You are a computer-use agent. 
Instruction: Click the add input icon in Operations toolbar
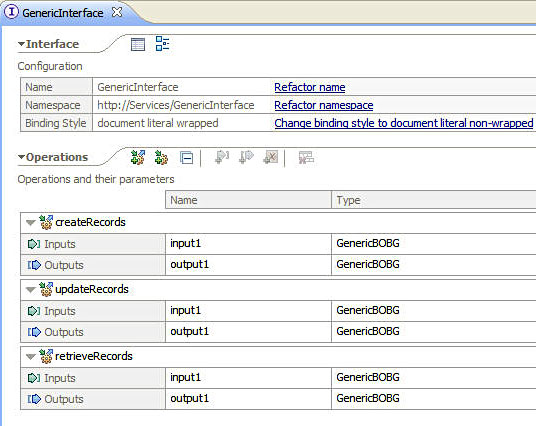[222, 157]
